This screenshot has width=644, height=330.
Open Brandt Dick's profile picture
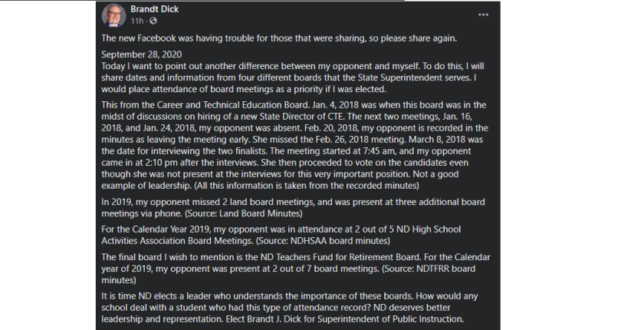coord(113,15)
